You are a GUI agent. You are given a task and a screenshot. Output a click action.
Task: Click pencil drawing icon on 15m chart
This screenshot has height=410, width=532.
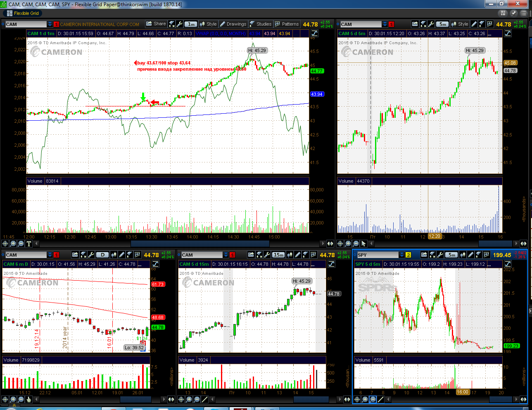pyautogui.click(x=297, y=255)
